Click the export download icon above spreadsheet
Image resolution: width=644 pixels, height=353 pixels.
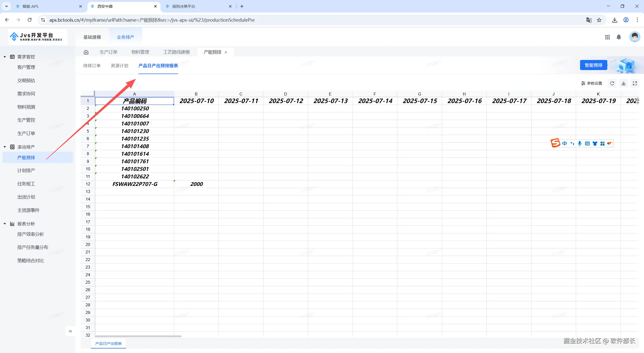pos(623,83)
